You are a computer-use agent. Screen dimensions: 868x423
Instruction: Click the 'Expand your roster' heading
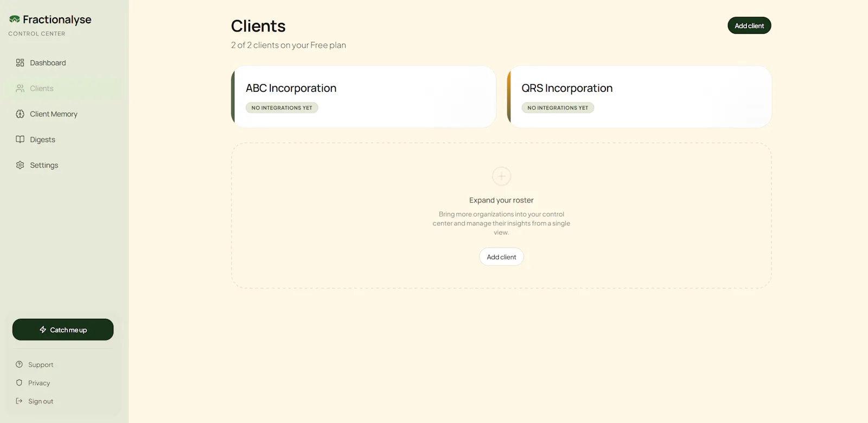click(x=501, y=200)
